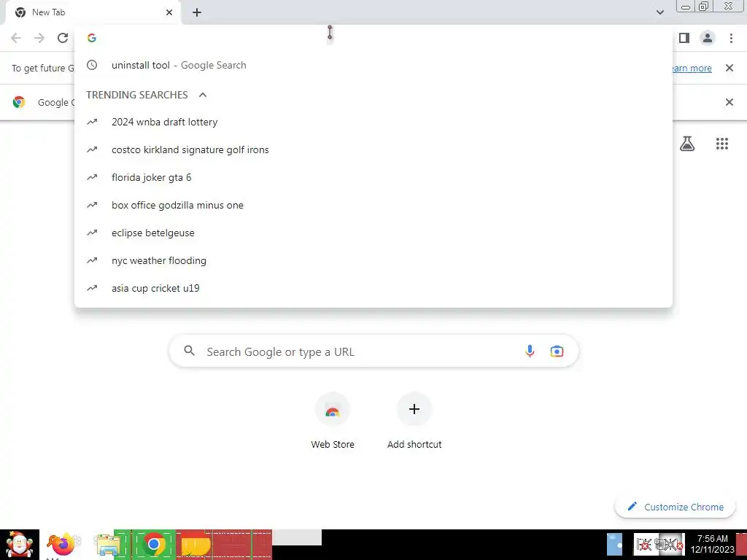Click the blue tray icon near the clock
747x560 pixels.
coord(614,544)
